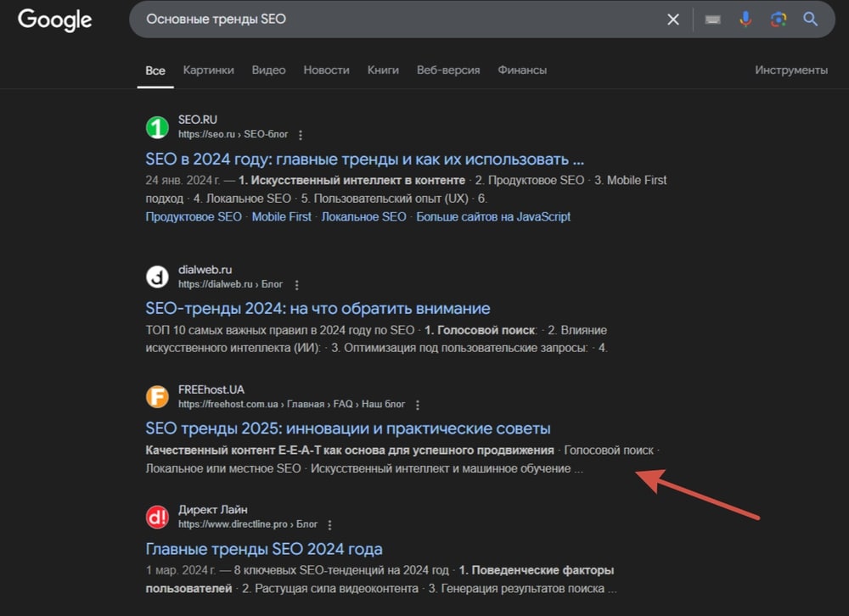The width and height of the screenshot is (849, 616).
Task: Click the FREEhost.UA orange favicon
Action: tap(157, 397)
